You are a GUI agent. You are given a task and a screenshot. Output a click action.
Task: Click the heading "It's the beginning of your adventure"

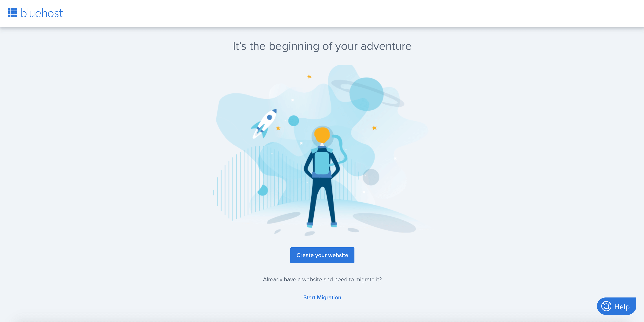[322, 46]
